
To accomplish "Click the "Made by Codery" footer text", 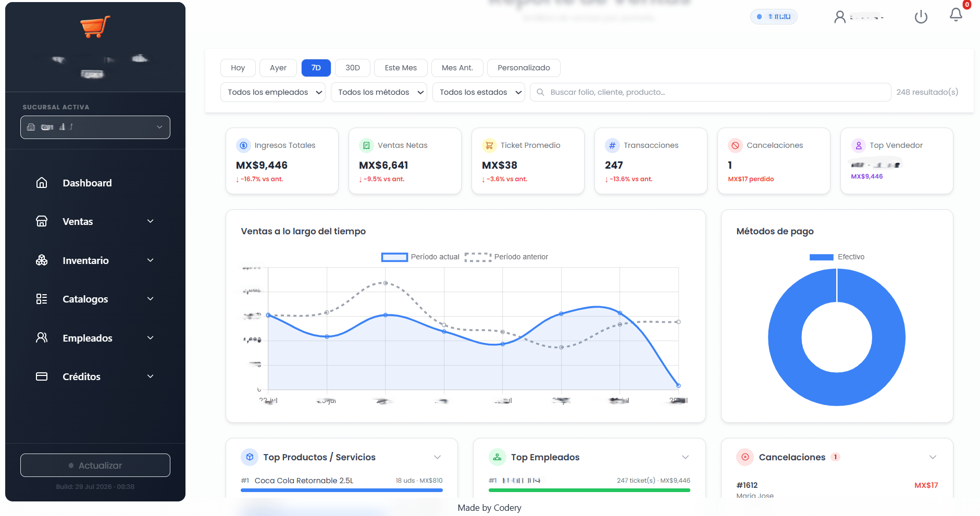I will pos(489,508).
